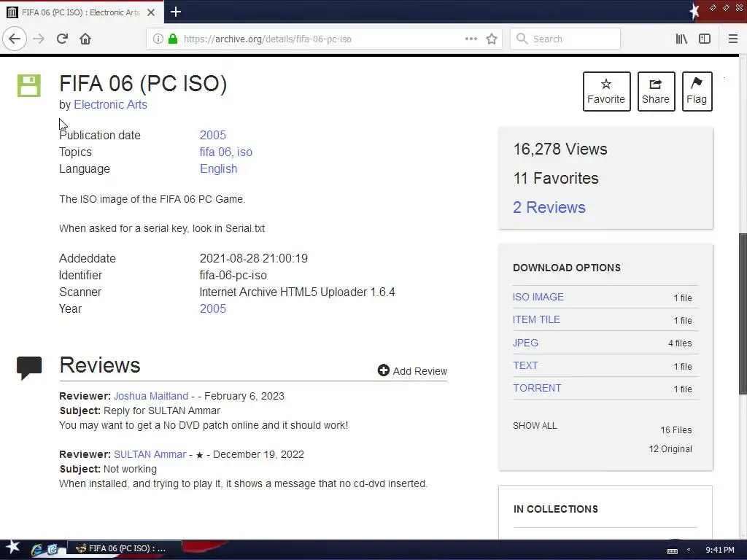Select the '16,278 Views' text
Viewport: 747px width, 560px height.
tap(560, 149)
